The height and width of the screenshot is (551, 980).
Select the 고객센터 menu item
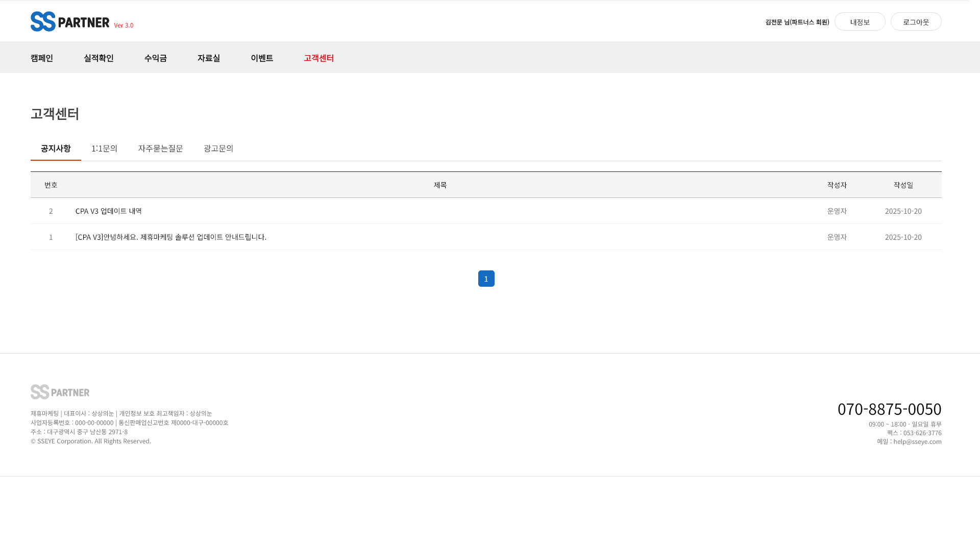click(x=318, y=58)
